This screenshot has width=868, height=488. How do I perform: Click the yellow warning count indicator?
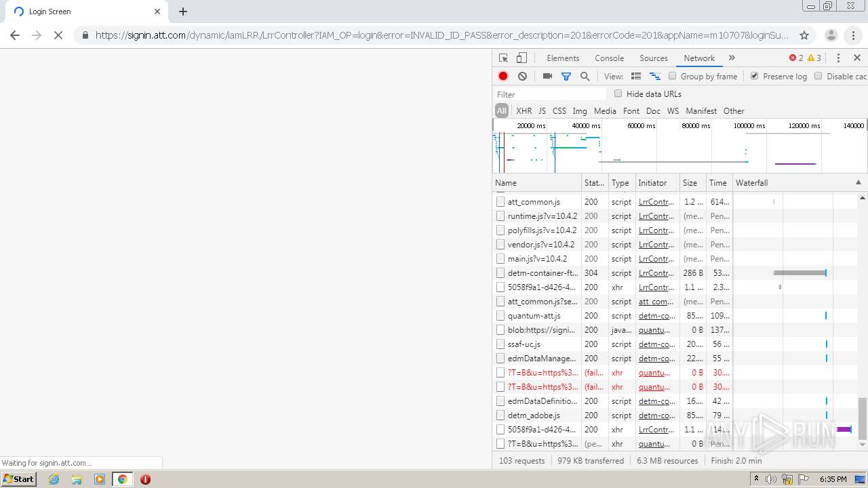(814, 58)
